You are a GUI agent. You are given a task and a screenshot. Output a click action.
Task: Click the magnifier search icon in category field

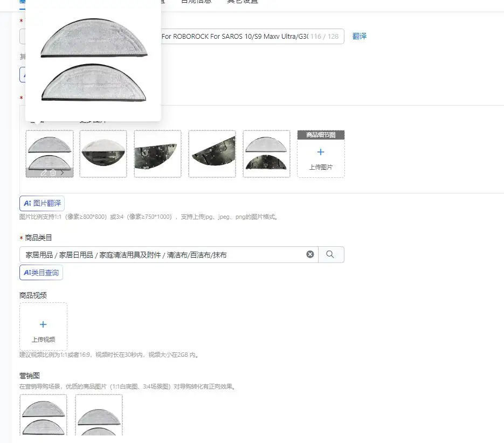[x=330, y=254]
